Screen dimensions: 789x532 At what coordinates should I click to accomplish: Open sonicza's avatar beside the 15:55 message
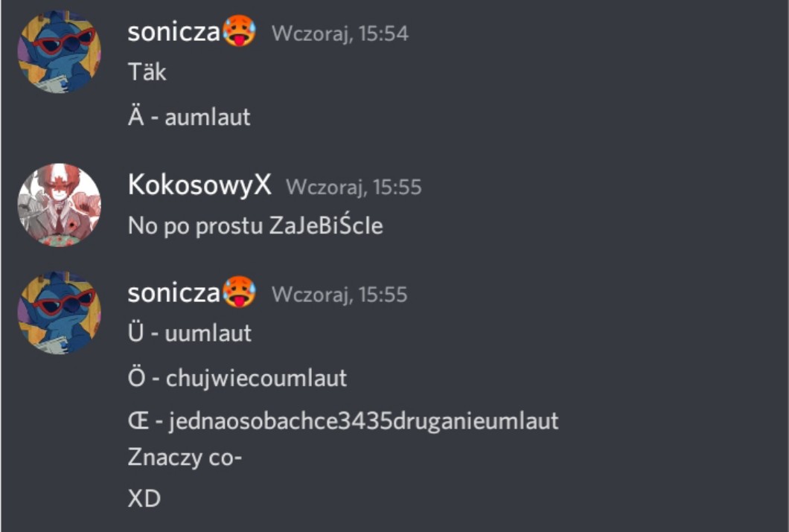pos(60,313)
